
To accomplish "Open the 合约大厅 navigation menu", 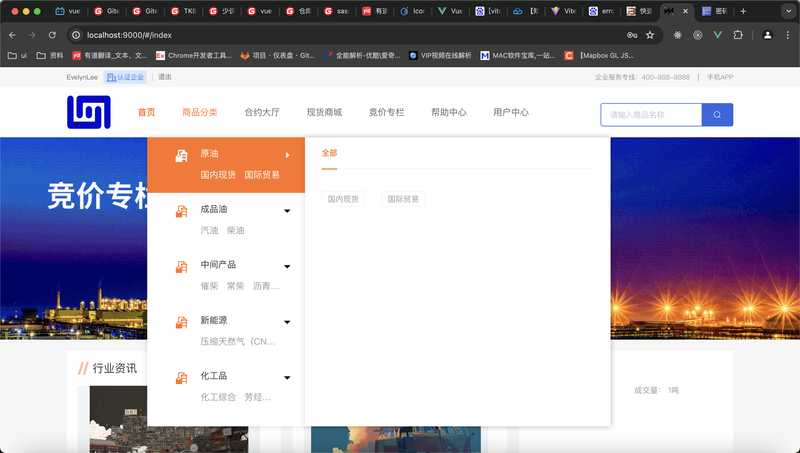I will pos(262,112).
